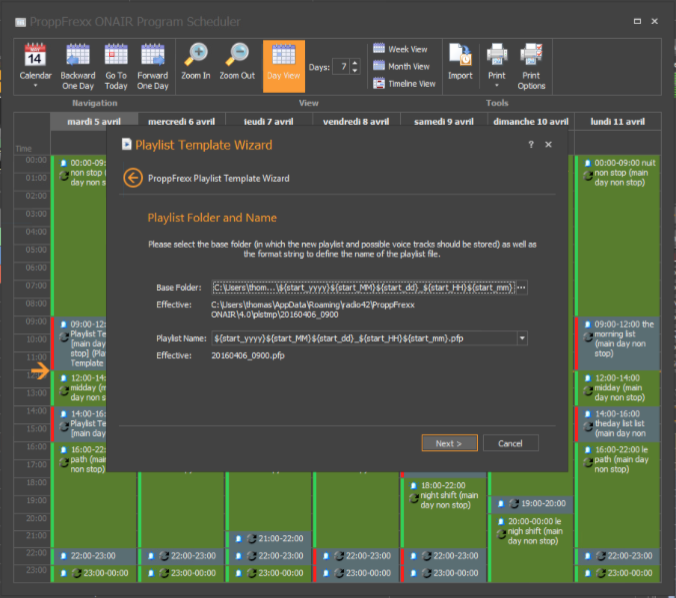Select the vendredi 8 avril column header

click(356, 122)
